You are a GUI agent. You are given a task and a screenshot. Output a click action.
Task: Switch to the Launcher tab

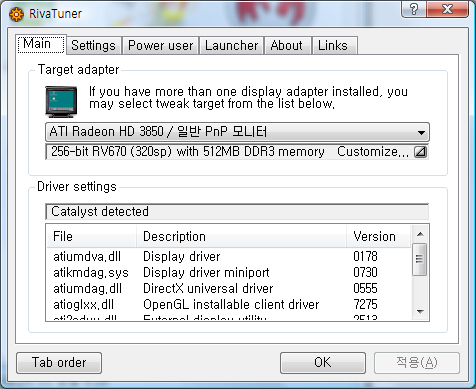[x=231, y=45]
